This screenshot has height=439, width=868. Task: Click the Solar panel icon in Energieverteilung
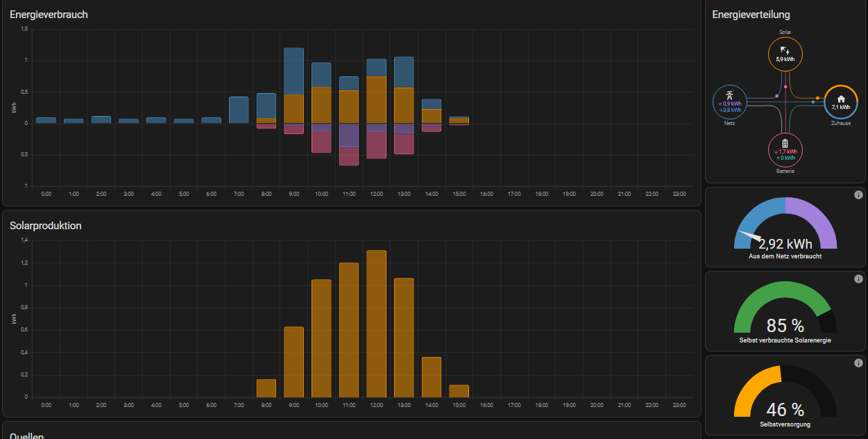(785, 50)
